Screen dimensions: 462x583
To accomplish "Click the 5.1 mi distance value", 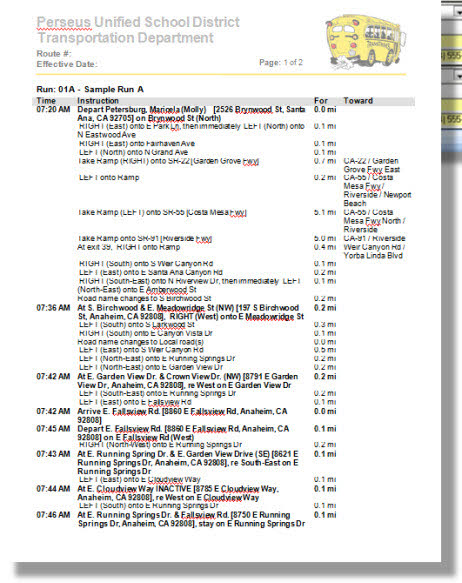I will pyautogui.click(x=325, y=212).
